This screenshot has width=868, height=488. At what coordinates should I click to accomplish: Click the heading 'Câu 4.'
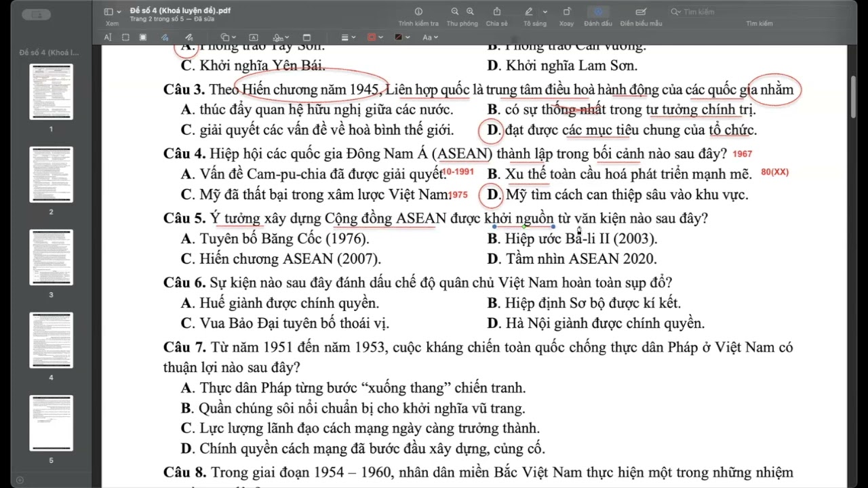(x=184, y=154)
